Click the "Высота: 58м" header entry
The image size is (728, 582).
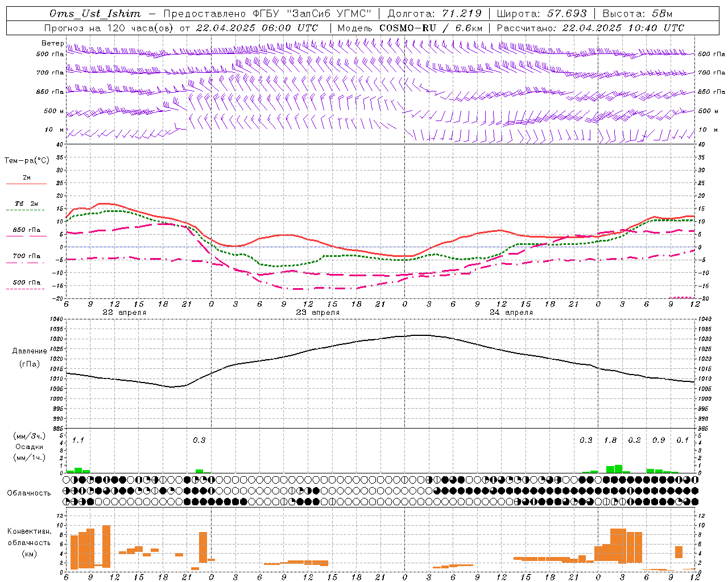pyautogui.click(x=638, y=14)
